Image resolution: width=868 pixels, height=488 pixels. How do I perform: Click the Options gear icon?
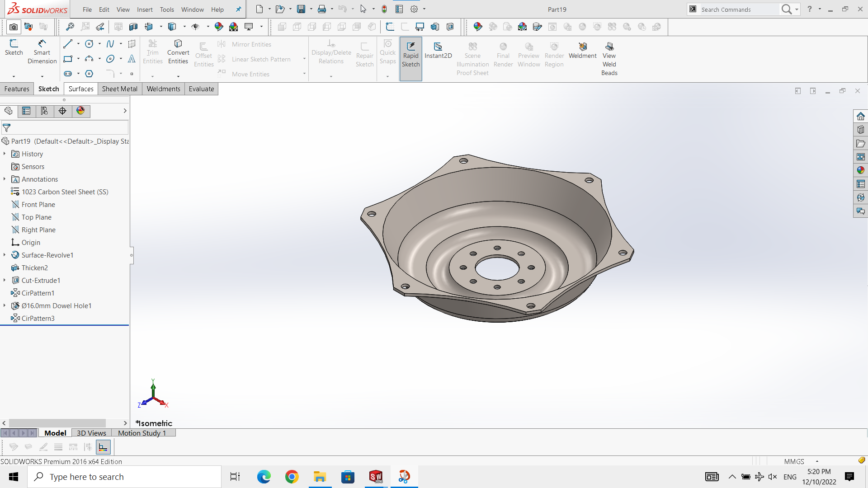414,9
